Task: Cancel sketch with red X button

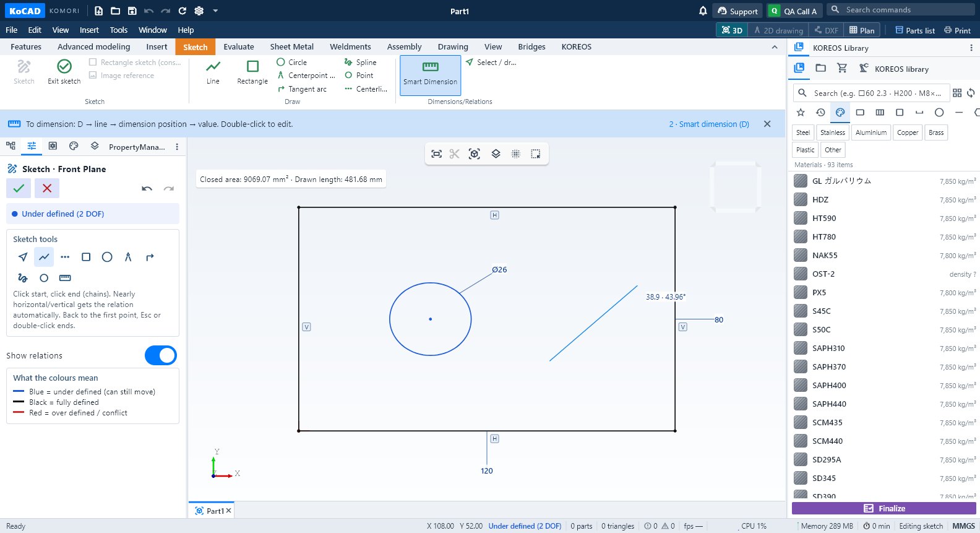Action: coord(47,188)
